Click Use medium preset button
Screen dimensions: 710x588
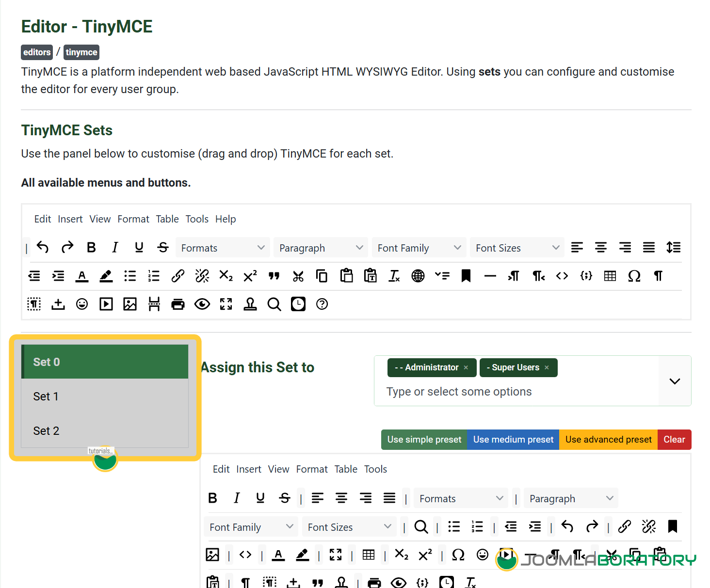[x=513, y=440]
